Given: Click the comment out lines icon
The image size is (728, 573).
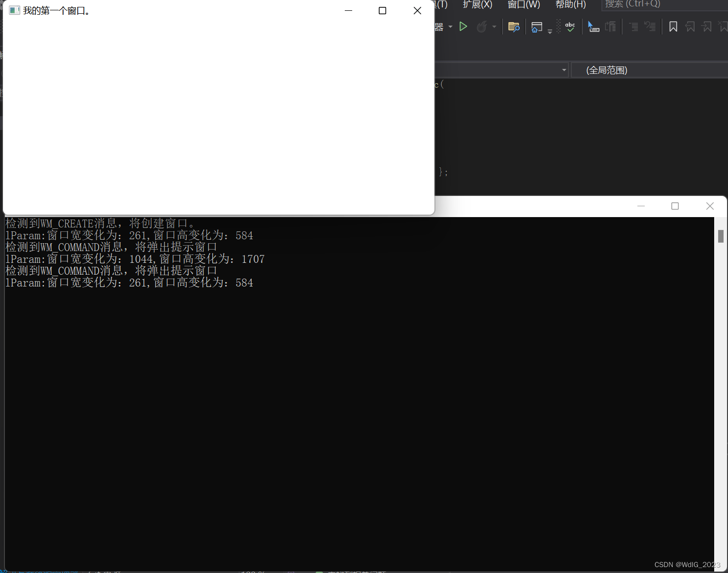Looking at the screenshot, I should (x=634, y=27).
